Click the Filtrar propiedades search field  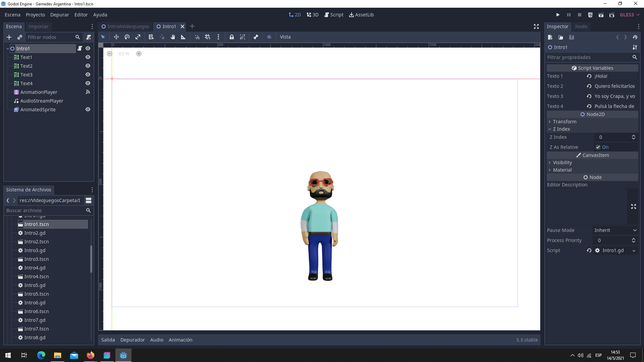point(592,57)
